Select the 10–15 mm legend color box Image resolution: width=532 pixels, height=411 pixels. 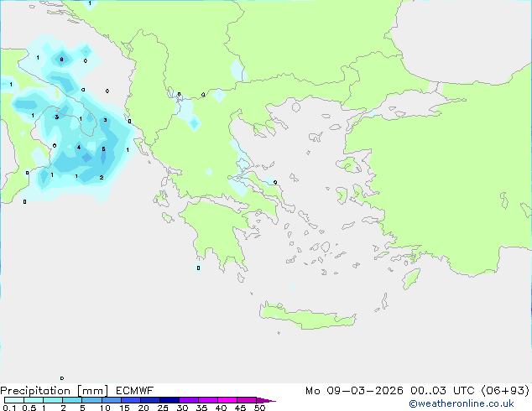(x=111, y=400)
